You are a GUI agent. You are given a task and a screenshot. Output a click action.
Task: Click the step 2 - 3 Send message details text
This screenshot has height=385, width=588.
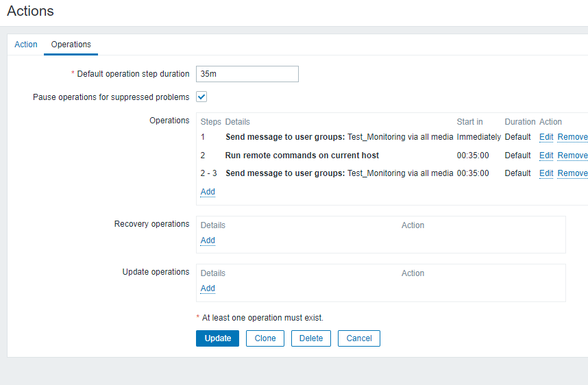pos(339,173)
